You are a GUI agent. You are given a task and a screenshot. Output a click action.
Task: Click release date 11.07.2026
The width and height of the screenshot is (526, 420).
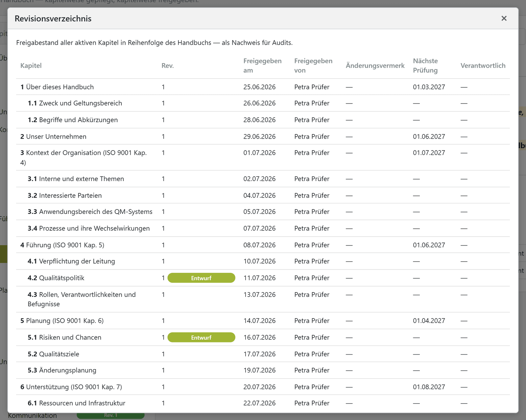(x=259, y=278)
